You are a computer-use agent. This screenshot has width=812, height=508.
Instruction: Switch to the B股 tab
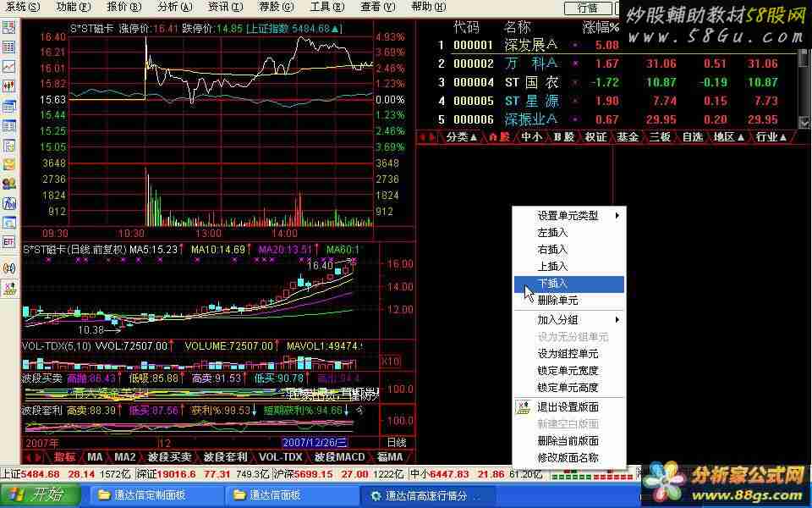point(564,137)
